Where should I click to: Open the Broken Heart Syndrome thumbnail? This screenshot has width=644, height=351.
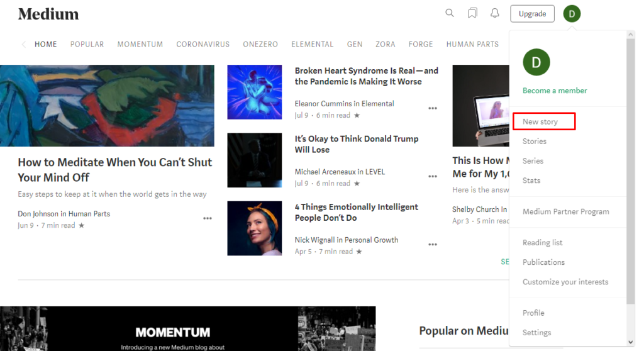pos(255,92)
